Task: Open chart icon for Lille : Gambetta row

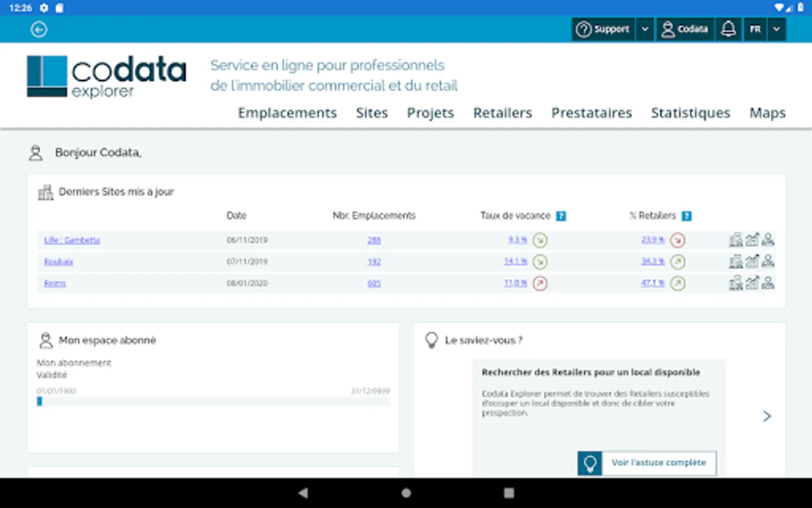Action: point(752,240)
